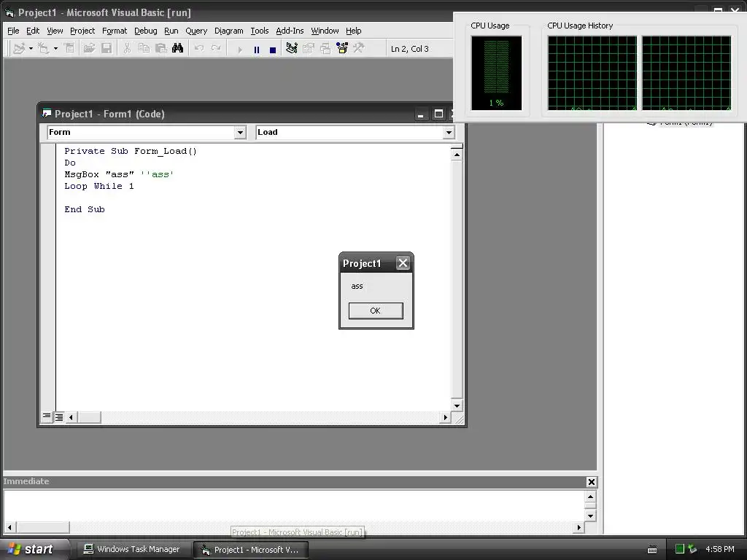The image size is (747, 560).
Task: Click the Paste clipboard icon
Action: pos(161,49)
